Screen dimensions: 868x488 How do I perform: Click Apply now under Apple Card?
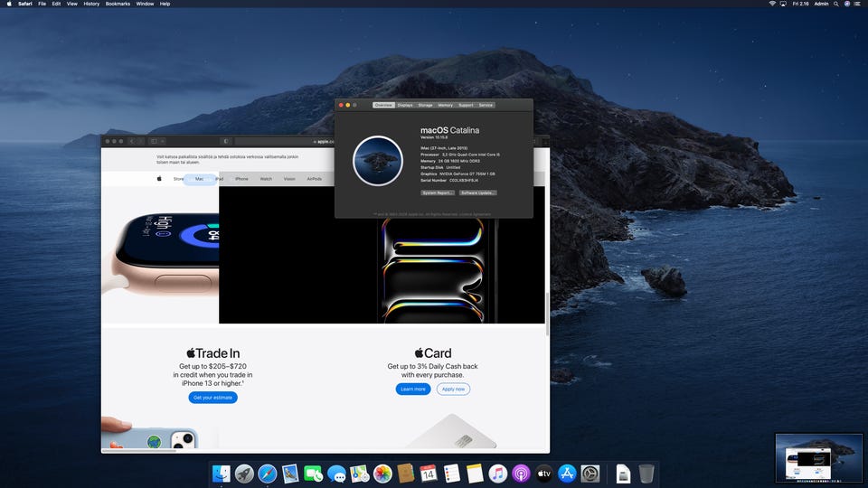coord(453,389)
